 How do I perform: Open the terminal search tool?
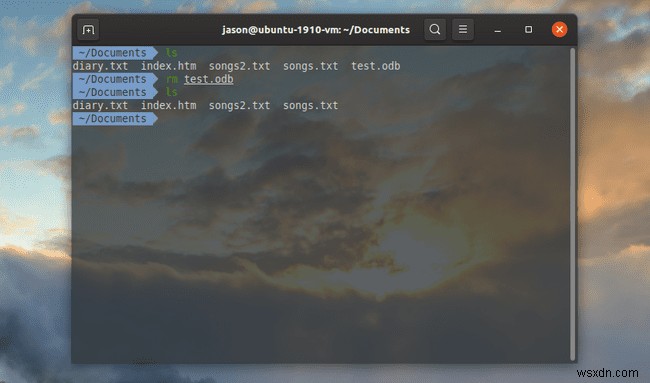tap(435, 29)
